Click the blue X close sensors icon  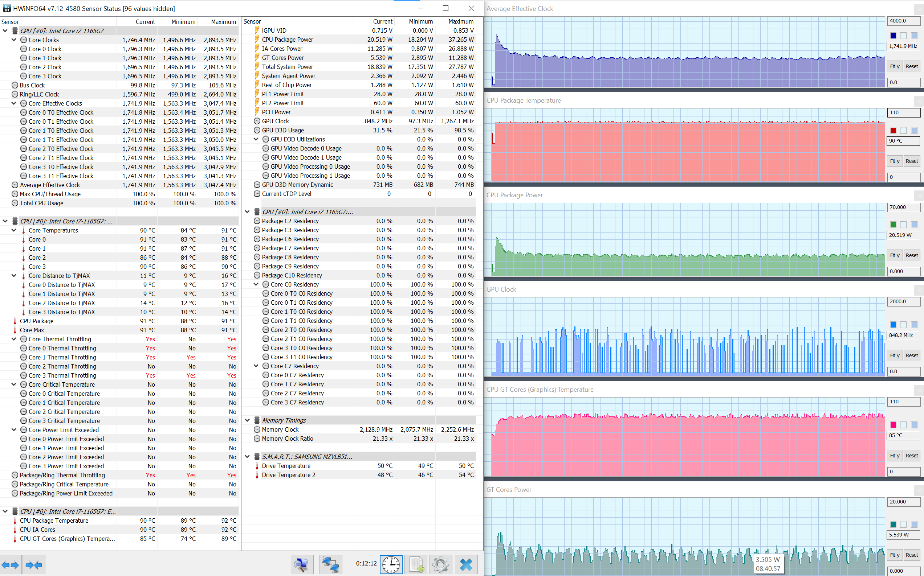point(466,564)
